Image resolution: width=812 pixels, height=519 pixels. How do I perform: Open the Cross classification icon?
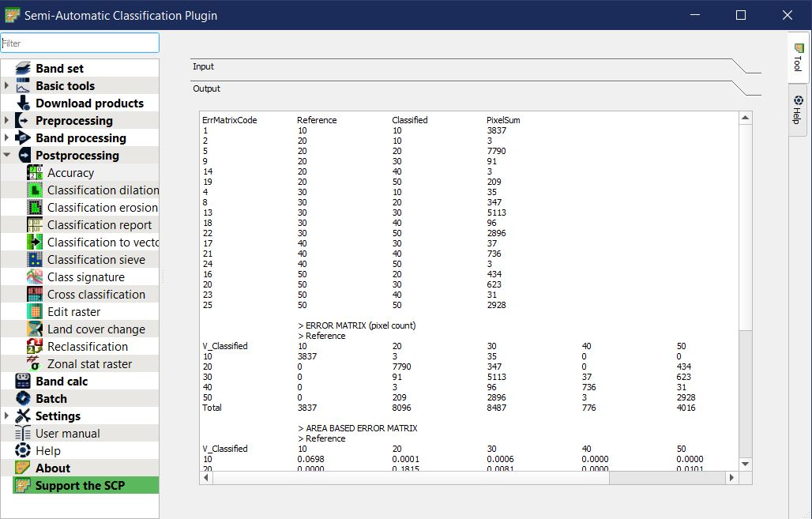35,295
